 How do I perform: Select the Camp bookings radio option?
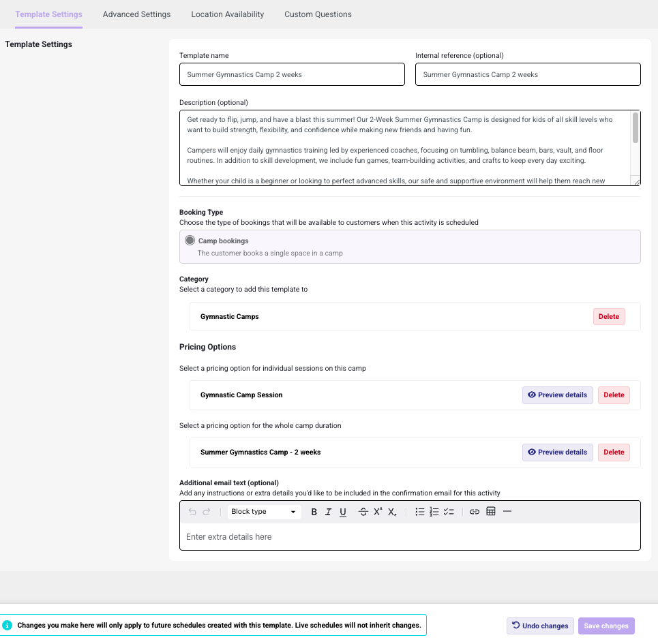[190, 241]
